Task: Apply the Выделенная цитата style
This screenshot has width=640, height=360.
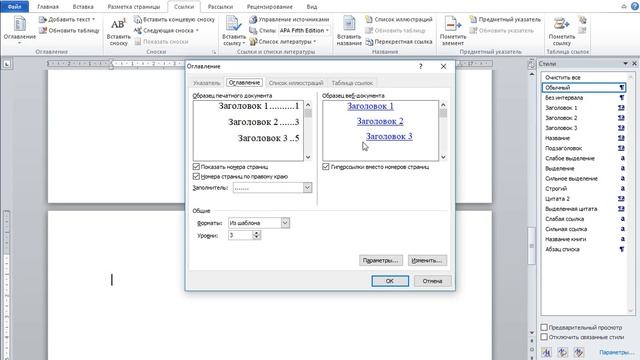Action: (584, 209)
